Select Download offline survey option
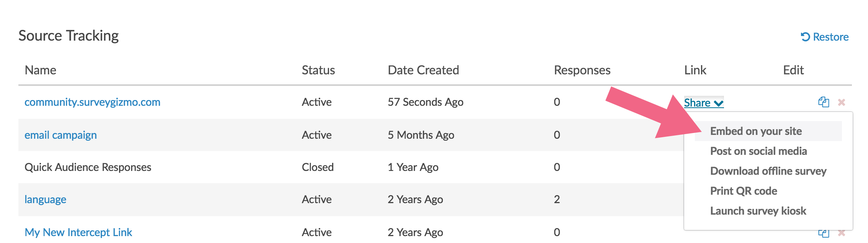Image resolution: width=868 pixels, height=243 pixels. pos(768,171)
